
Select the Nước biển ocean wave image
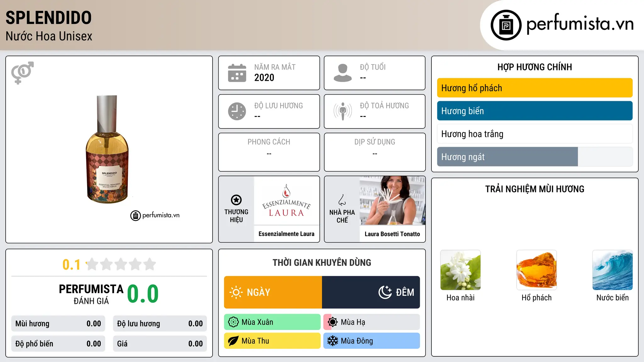pos(613,270)
